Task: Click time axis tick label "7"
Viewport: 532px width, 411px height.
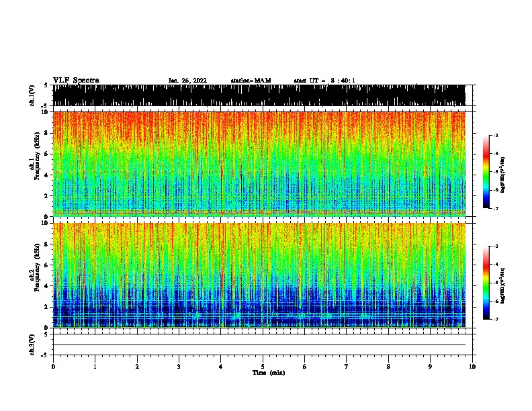Action: 347,367
